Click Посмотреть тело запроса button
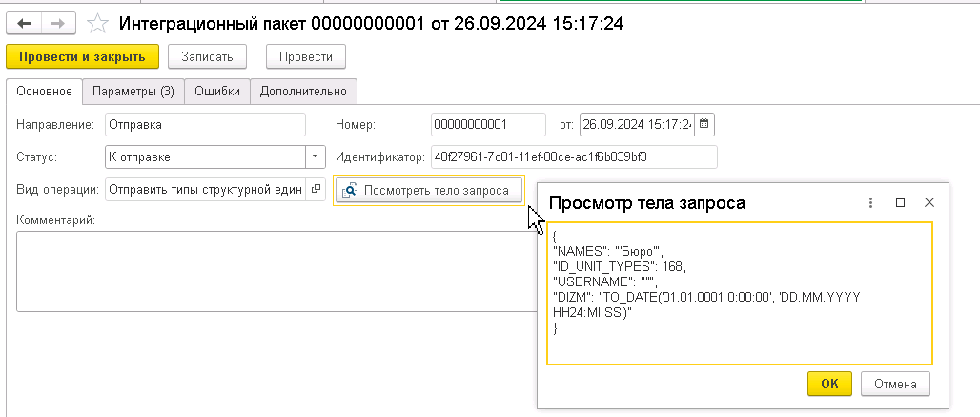 pos(429,190)
